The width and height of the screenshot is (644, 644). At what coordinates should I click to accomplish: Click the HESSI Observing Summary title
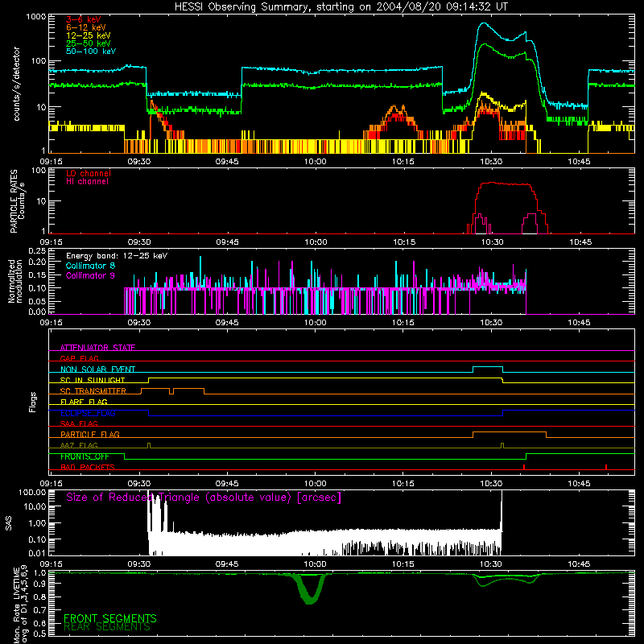[x=341, y=7]
